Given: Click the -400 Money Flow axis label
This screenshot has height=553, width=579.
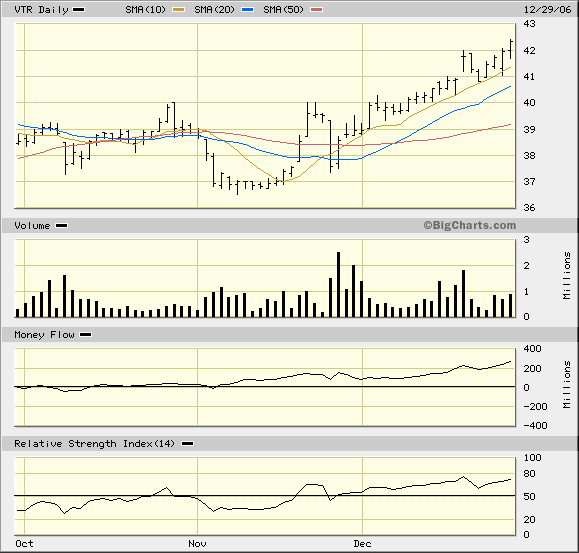Looking at the screenshot, I should (535, 426).
